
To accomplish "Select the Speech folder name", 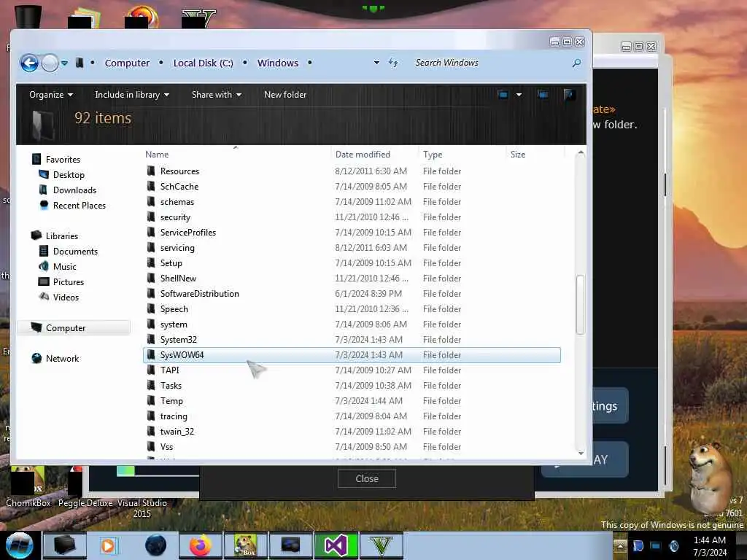I will (x=174, y=308).
